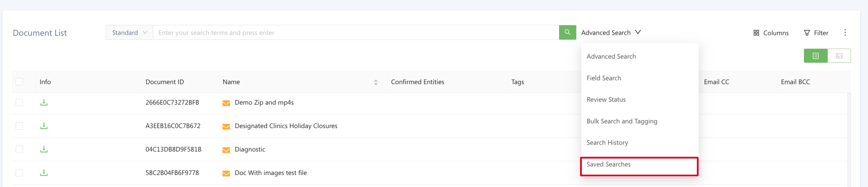Open the Columns chooser
The height and width of the screenshot is (187, 868).
click(771, 33)
